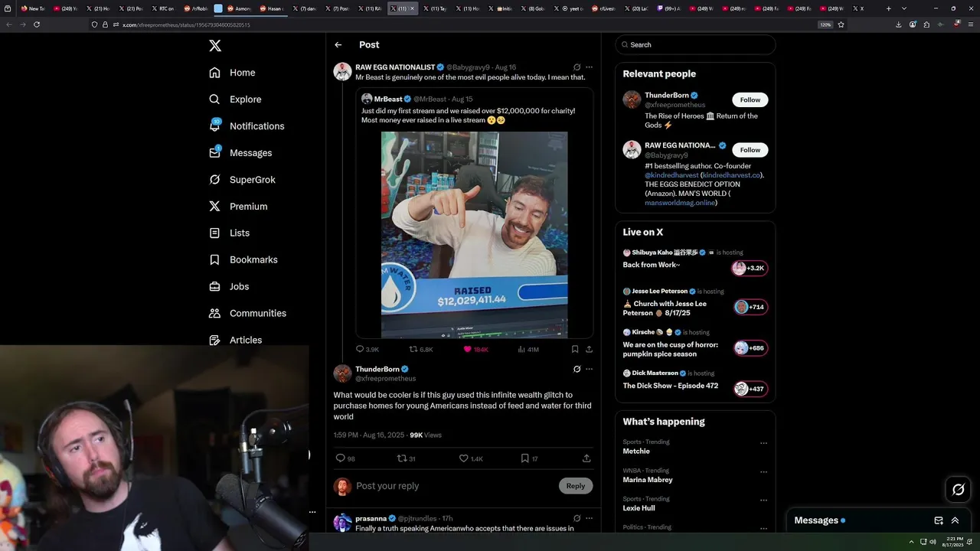Screen dimensions: 980x551
Task: Open more options on prasanna reply
Action: [589, 518]
